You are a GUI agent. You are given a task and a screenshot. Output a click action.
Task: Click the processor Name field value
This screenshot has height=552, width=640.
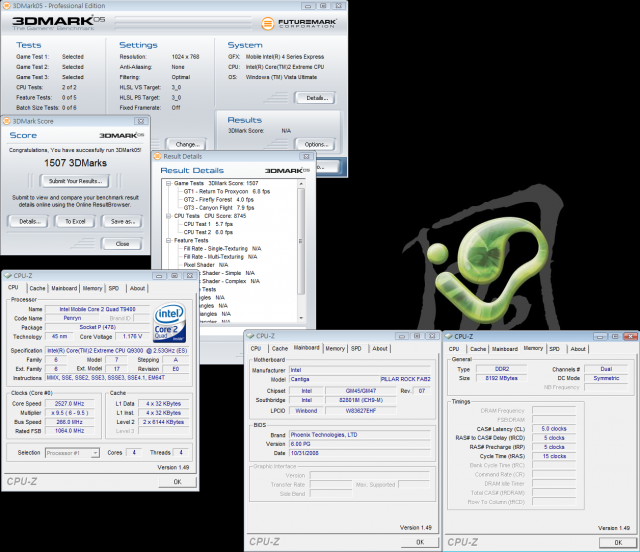tap(97, 309)
